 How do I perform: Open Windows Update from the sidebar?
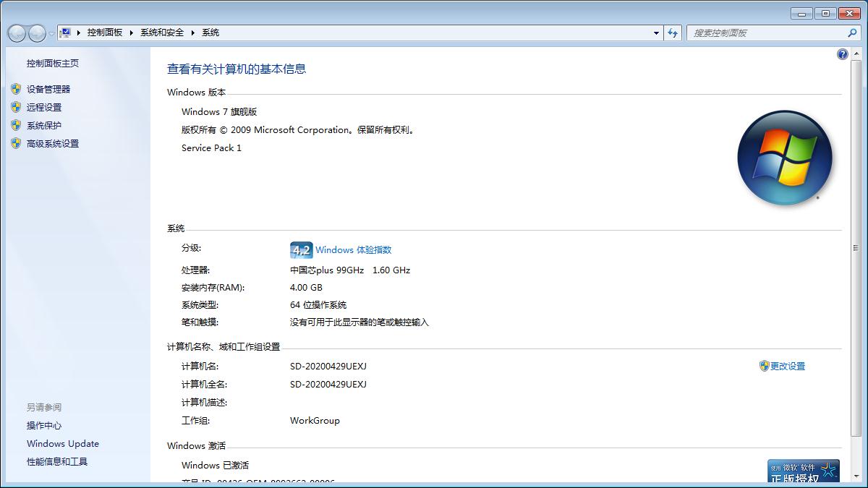click(x=63, y=443)
